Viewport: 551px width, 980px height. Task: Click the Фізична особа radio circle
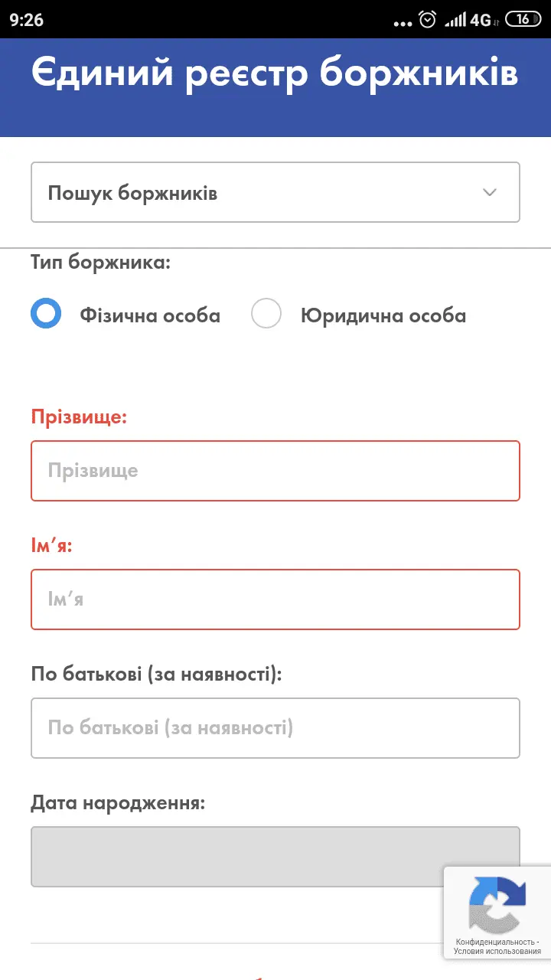(46, 313)
